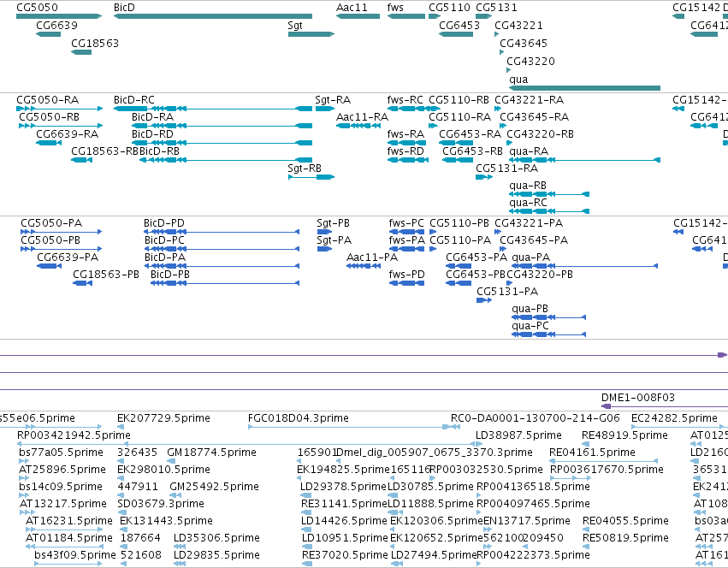Select EST EN13717.5prime

(487, 530)
